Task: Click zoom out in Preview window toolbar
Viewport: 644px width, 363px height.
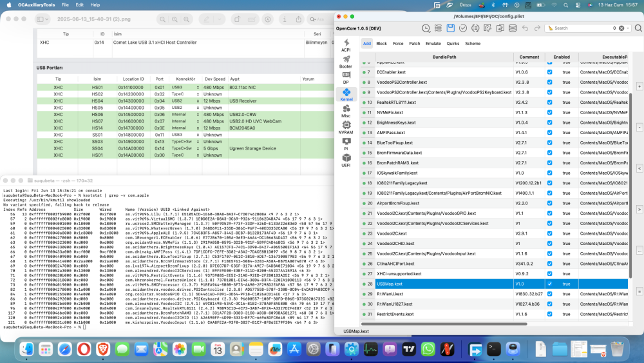Action: [x=163, y=19]
